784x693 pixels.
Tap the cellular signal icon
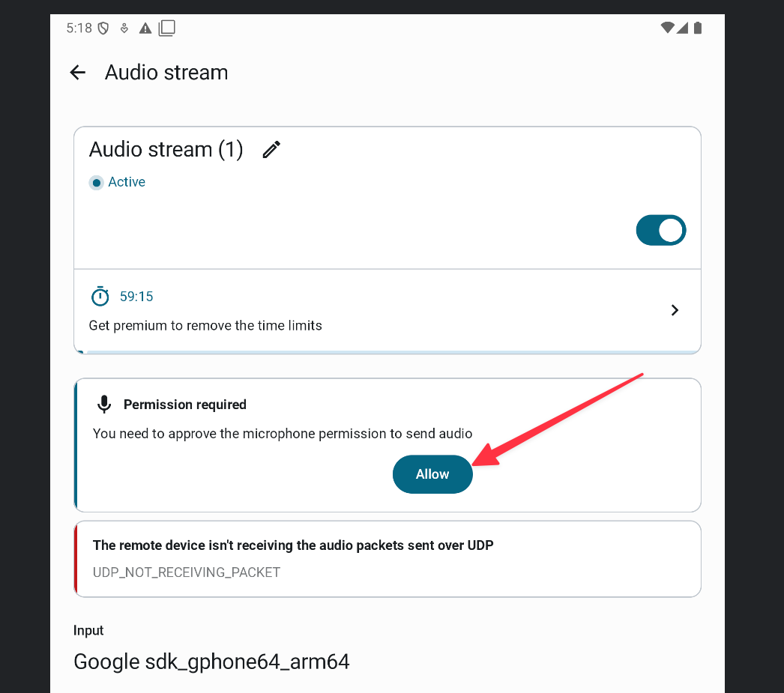[x=683, y=28]
